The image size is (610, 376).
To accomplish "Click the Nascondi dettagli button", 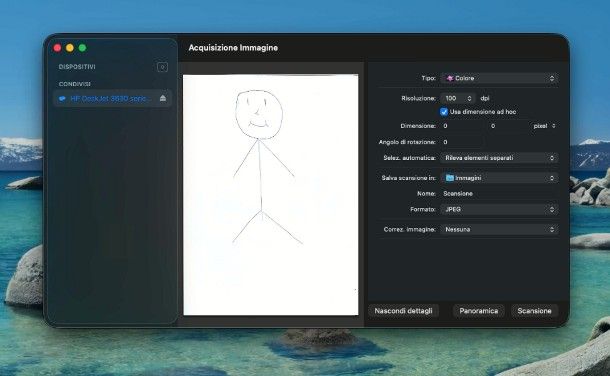I will pos(403,311).
